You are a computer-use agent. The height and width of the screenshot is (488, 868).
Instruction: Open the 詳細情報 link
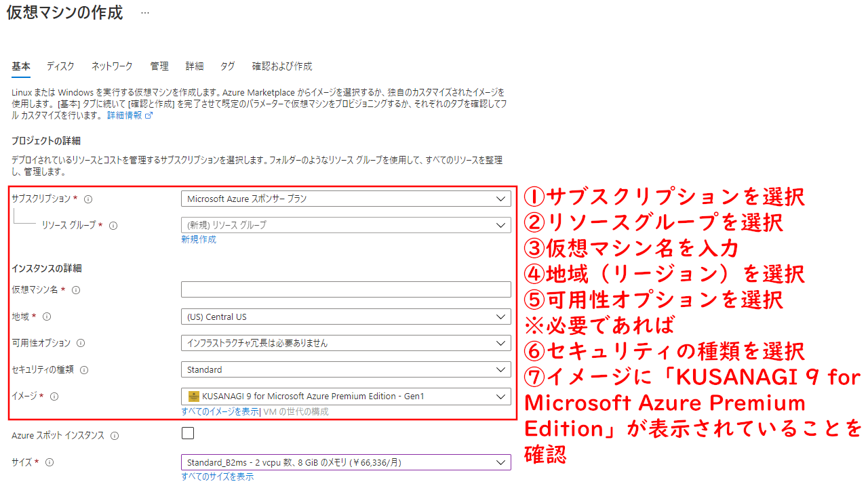pyautogui.click(x=130, y=115)
